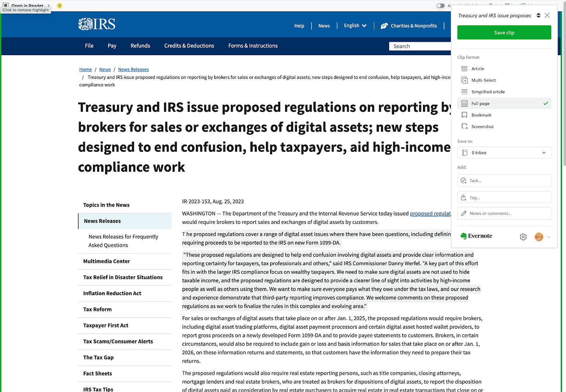Screen dimensions: 566x392
Task: Click the IRS Search box
Action: point(420,46)
